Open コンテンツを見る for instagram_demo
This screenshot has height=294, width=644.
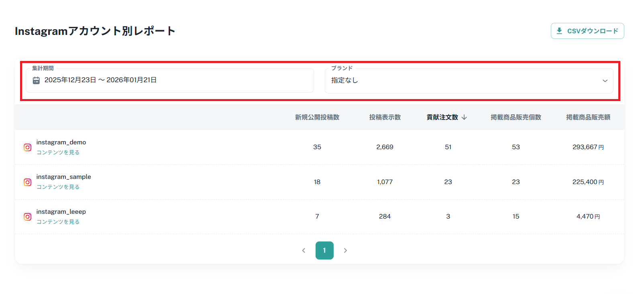click(58, 152)
